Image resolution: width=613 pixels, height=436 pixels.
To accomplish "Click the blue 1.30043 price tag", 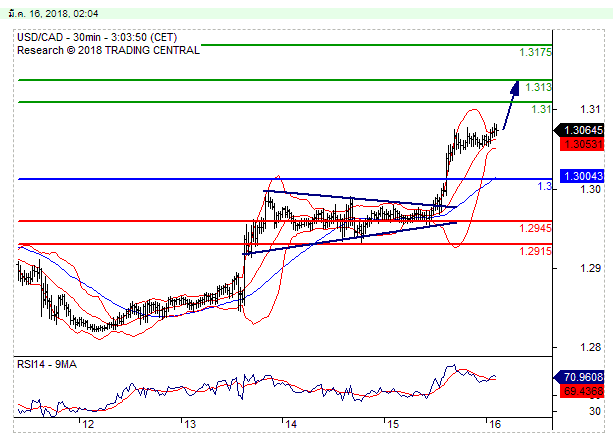I will (582, 176).
